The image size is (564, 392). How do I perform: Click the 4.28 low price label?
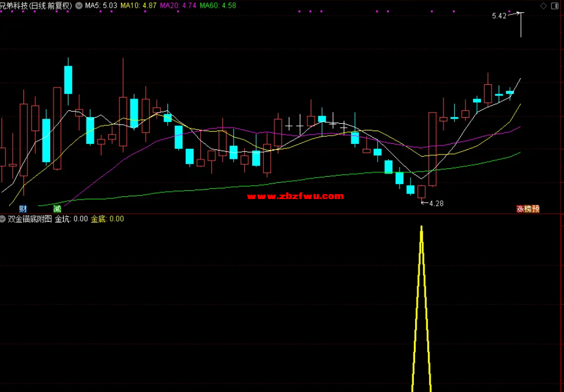[x=436, y=204]
